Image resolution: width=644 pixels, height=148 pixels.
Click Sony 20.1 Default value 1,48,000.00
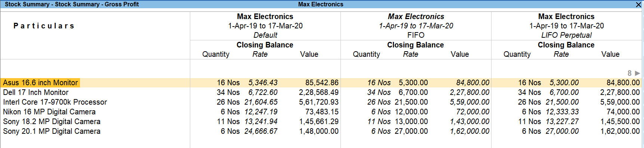tap(319, 131)
